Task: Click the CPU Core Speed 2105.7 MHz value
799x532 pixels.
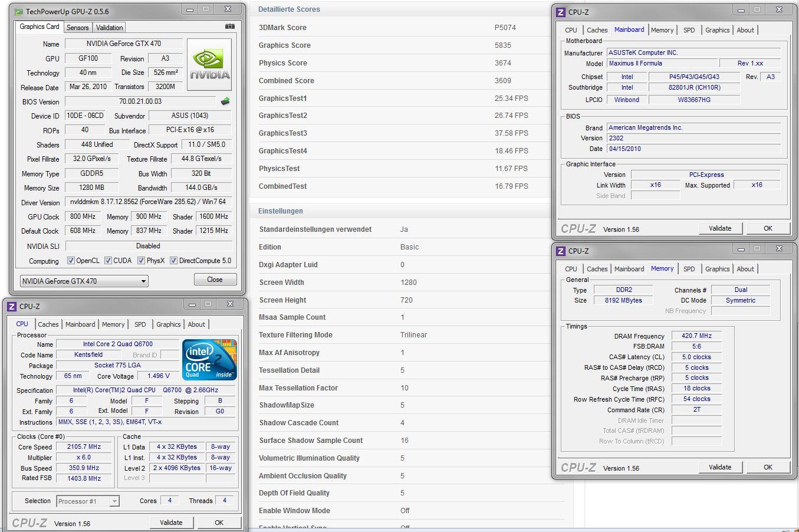Action: (x=84, y=447)
